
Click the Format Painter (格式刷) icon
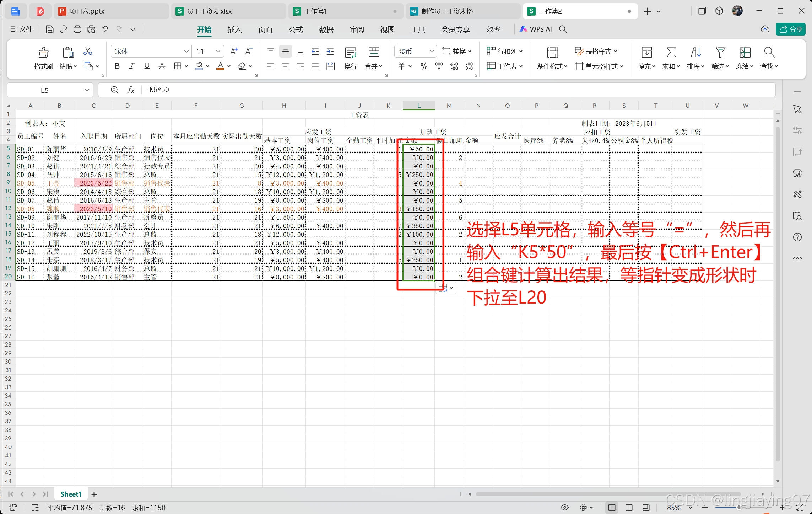(x=43, y=53)
